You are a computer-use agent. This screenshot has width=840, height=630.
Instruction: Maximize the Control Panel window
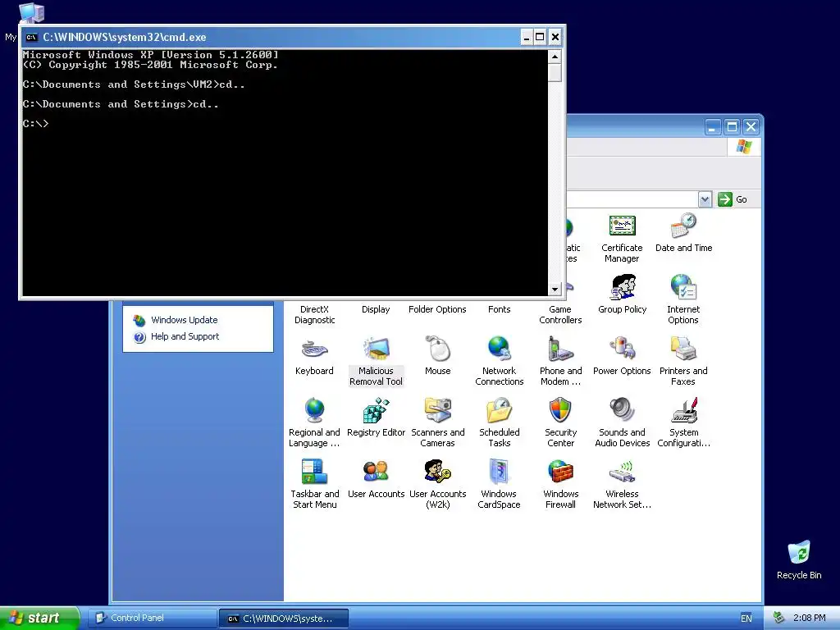click(x=732, y=127)
